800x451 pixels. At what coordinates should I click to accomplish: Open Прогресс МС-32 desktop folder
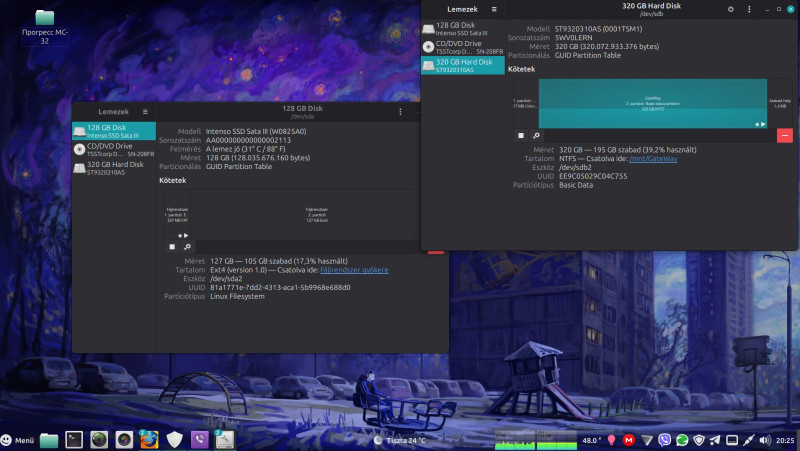44,27
